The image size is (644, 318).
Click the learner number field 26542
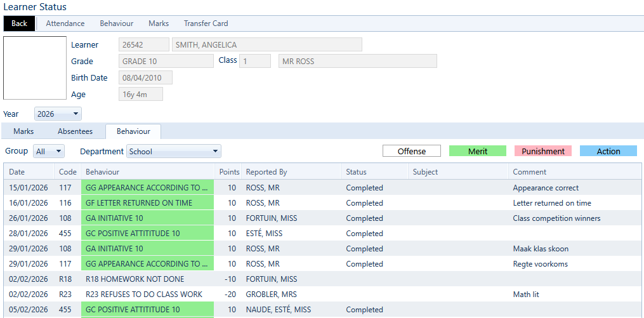tap(144, 45)
